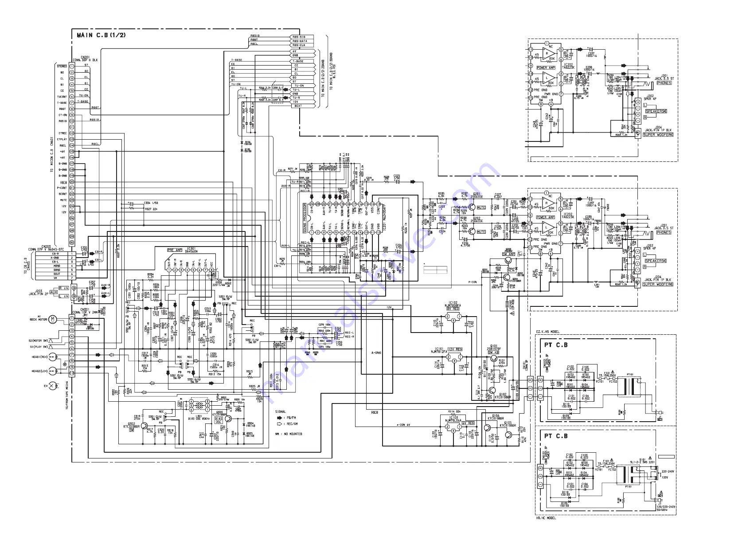754x560 pixels.
Task: Click the SOUND PROCESSOR label
Action: pos(305,218)
